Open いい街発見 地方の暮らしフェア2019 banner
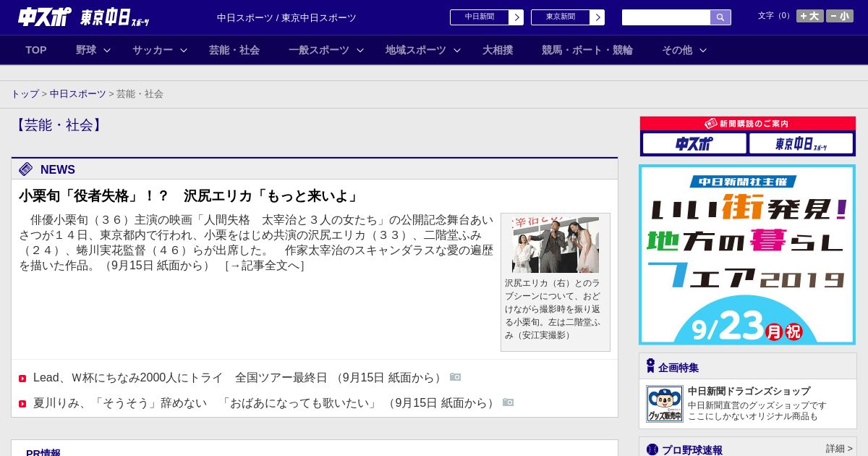Viewport: 868px width, 456px height. click(x=747, y=255)
